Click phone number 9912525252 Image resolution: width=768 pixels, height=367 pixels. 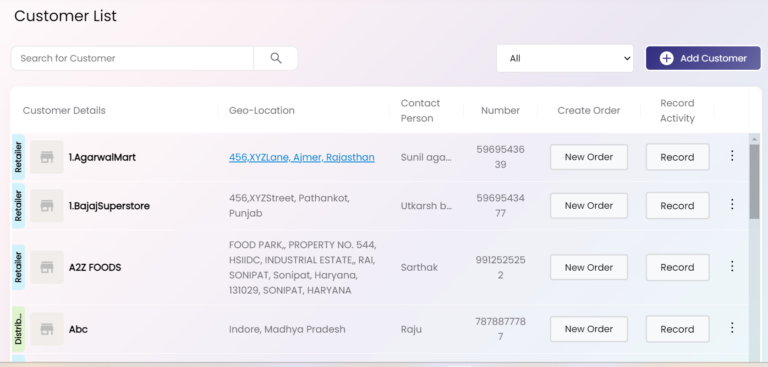pyautogui.click(x=500, y=268)
